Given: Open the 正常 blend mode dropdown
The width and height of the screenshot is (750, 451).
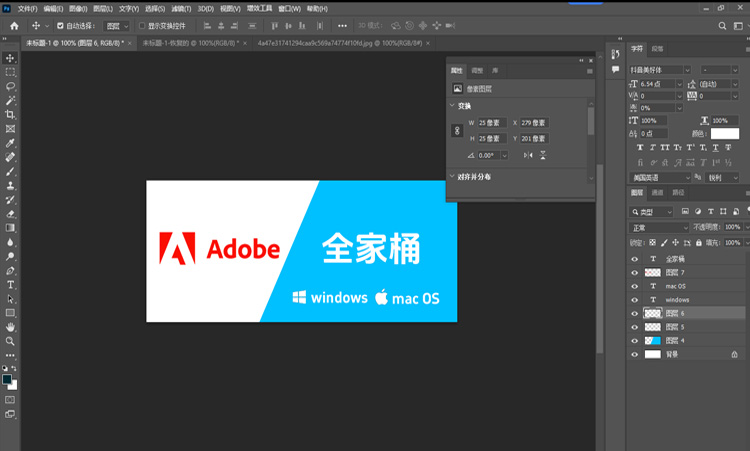Looking at the screenshot, I should [x=659, y=227].
